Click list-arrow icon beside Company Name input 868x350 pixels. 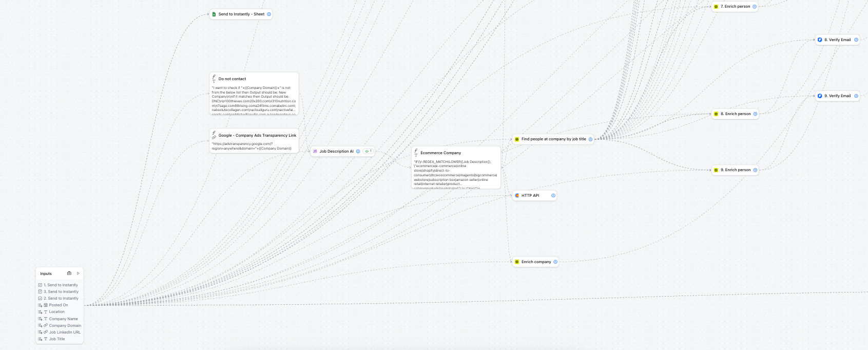tap(40, 319)
